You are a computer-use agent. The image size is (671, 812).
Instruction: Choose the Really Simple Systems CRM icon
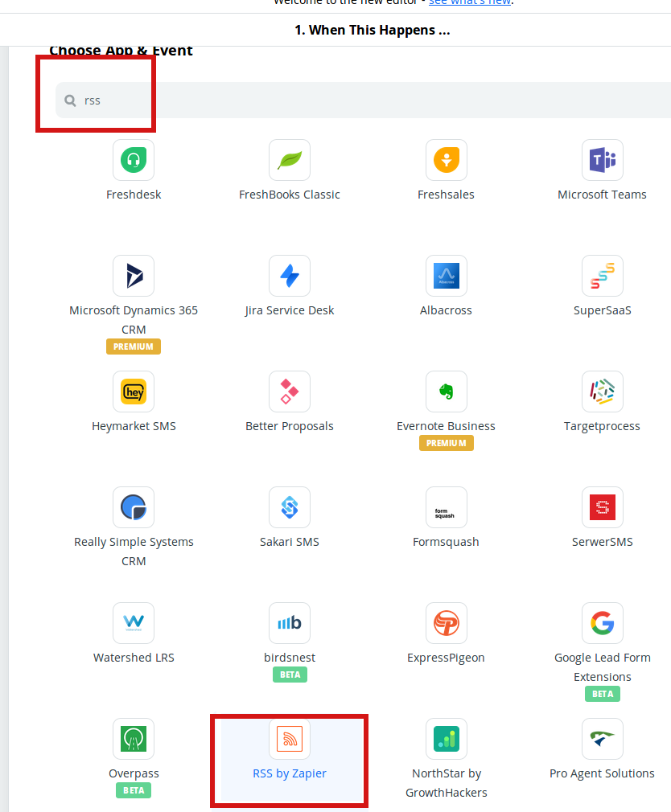click(x=134, y=507)
